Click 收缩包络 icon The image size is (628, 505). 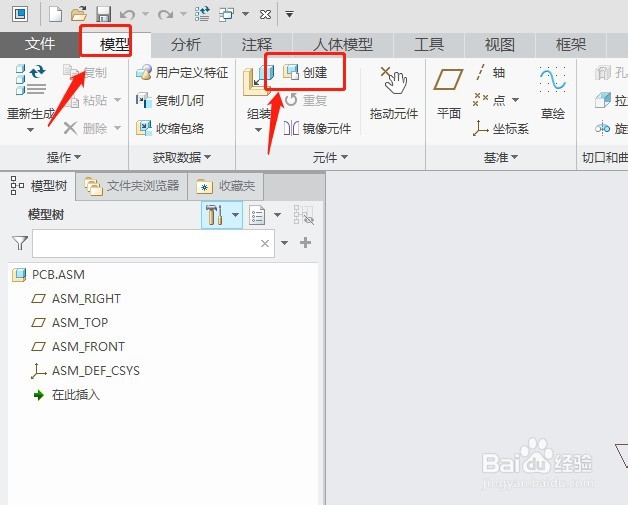click(143, 129)
